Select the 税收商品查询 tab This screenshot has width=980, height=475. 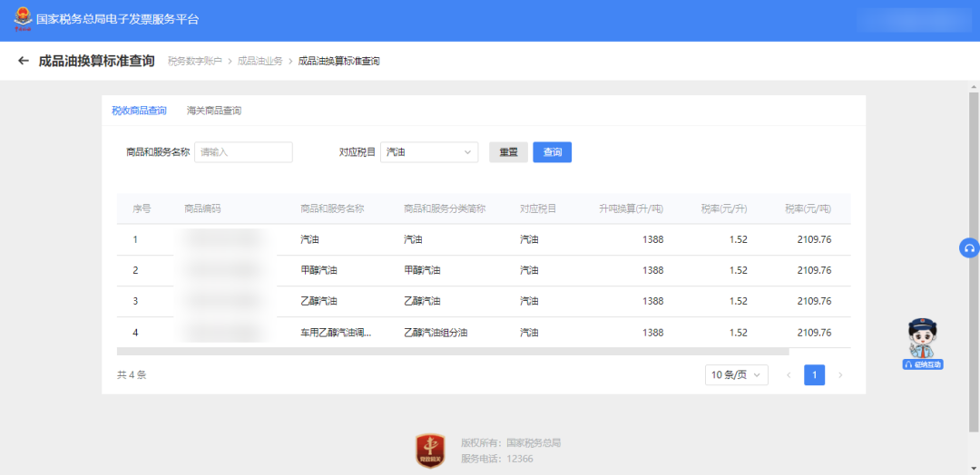[x=139, y=111]
